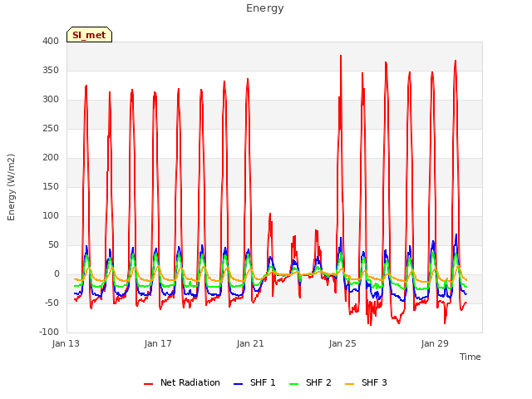The height and width of the screenshot is (399, 532).
Task: Click the green SHF 2 legend swatch
Action: (293, 384)
